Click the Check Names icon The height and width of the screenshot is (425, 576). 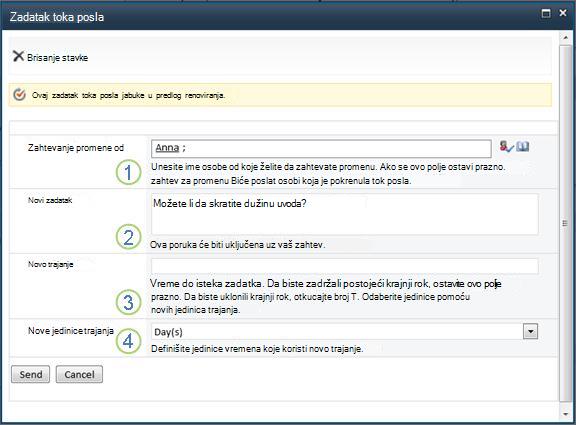click(506, 147)
